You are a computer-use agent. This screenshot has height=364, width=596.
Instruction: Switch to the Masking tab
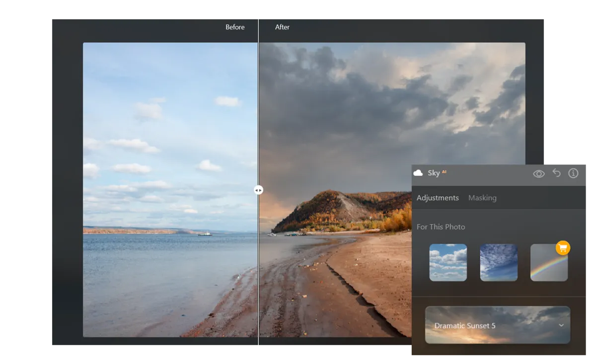tap(482, 198)
